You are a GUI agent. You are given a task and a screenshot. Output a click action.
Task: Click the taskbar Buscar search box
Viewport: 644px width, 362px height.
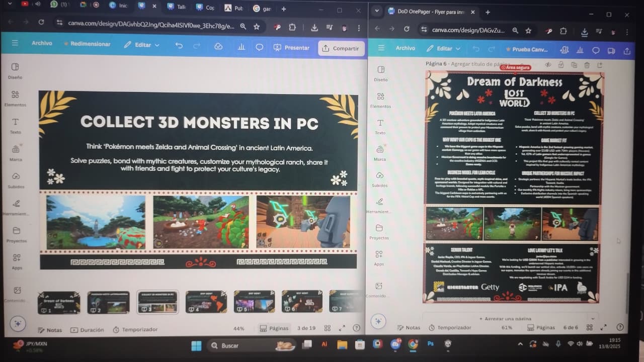click(253, 346)
